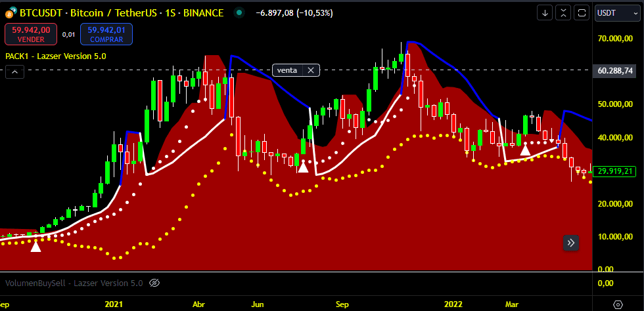This screenshot has width=644, height=311.
Task: Click the down arrow pane button
Action: click(545, 12)
